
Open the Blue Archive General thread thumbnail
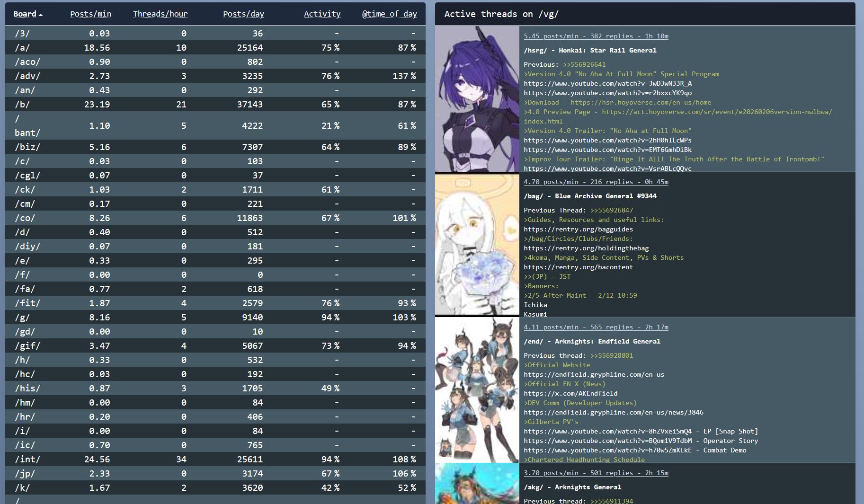pos(477,245)
